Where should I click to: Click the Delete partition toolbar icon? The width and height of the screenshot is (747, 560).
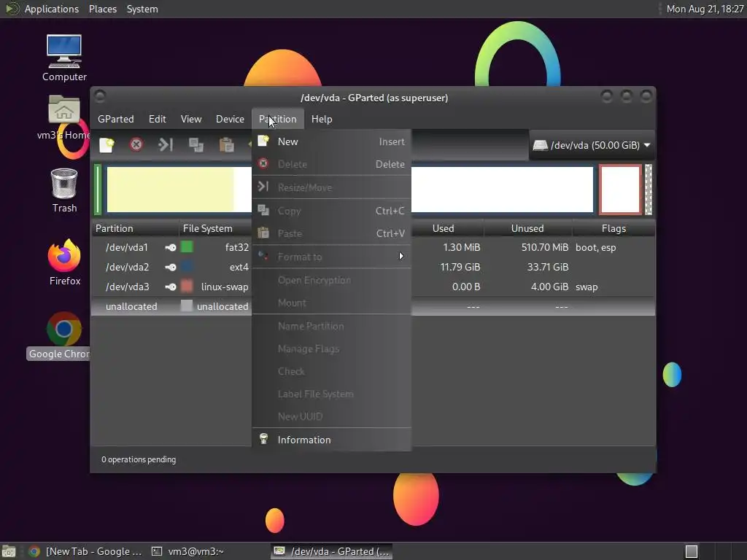tap(136, 144)
